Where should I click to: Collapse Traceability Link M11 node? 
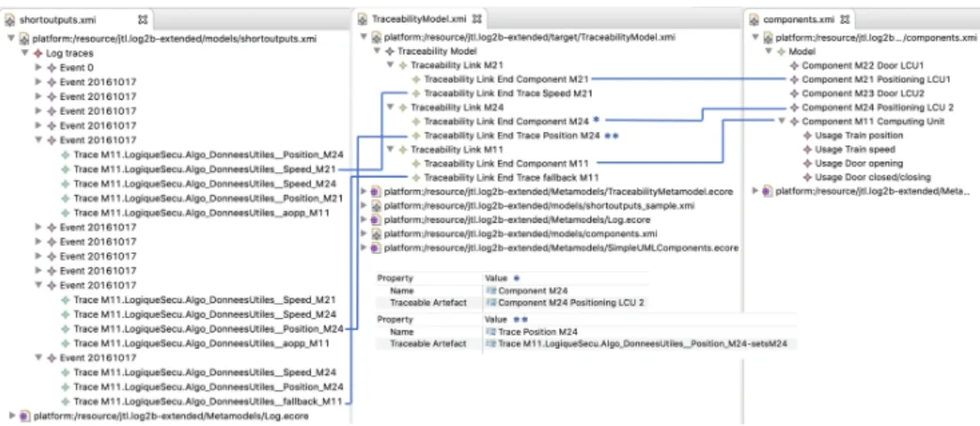[391, 150]
